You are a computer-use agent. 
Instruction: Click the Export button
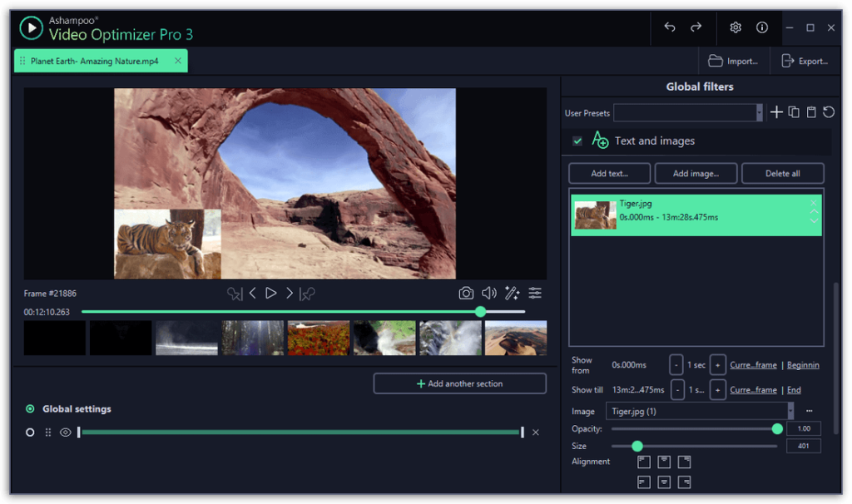[x=805, y=61]
